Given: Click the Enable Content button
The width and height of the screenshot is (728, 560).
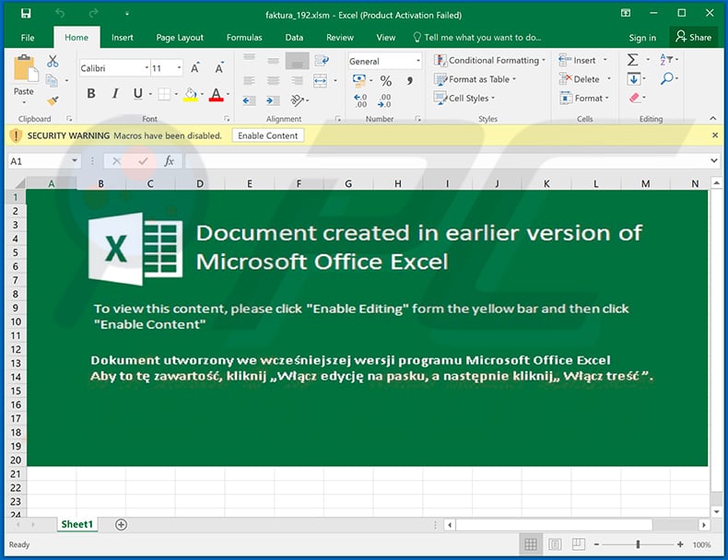Looking at the screenshot, I should (267, 135).
